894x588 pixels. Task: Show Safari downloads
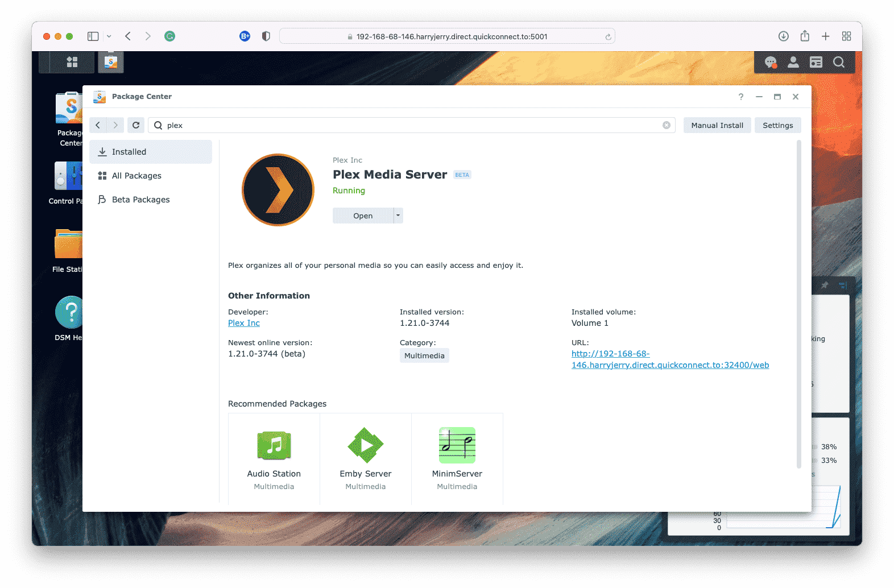[783, 36]
